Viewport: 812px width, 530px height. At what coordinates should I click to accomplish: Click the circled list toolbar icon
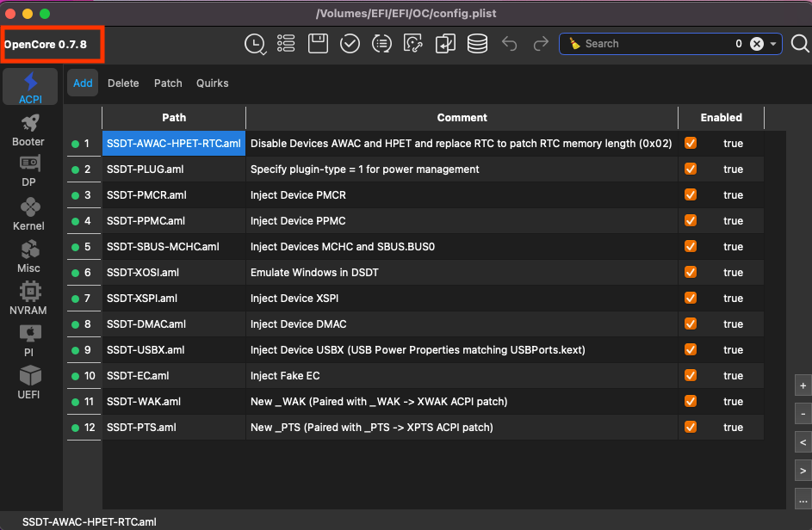click(x=381, y=44)
